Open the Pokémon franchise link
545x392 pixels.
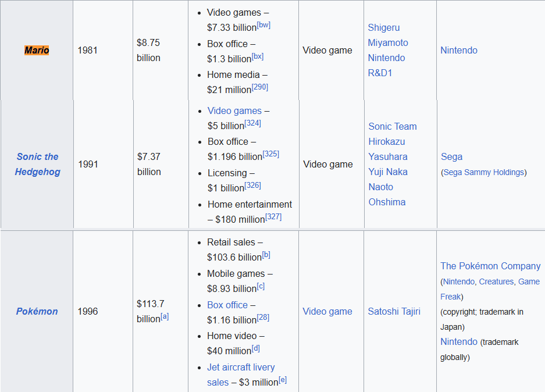(37, 311)
